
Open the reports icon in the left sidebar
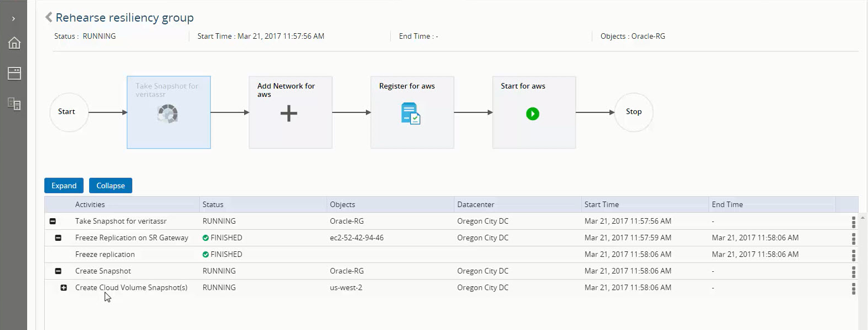tap(14, 104)
